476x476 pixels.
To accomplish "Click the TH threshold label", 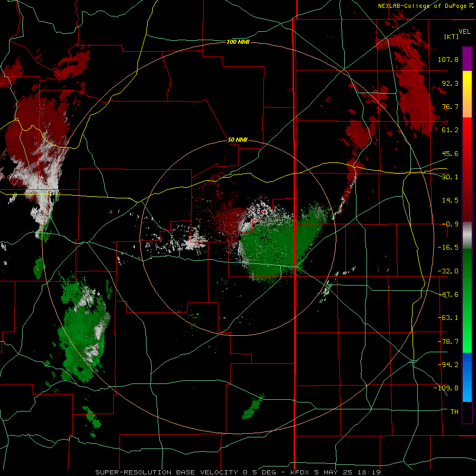I will point(454,412).
